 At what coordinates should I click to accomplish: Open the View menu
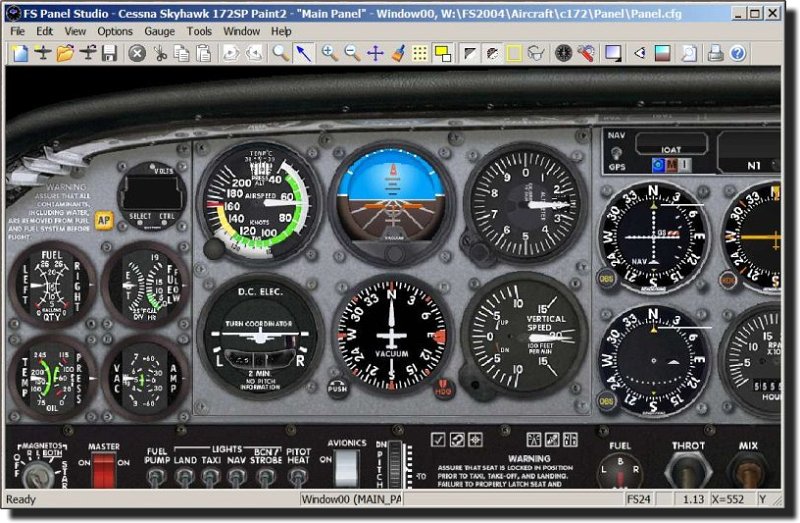click(75, 31)
